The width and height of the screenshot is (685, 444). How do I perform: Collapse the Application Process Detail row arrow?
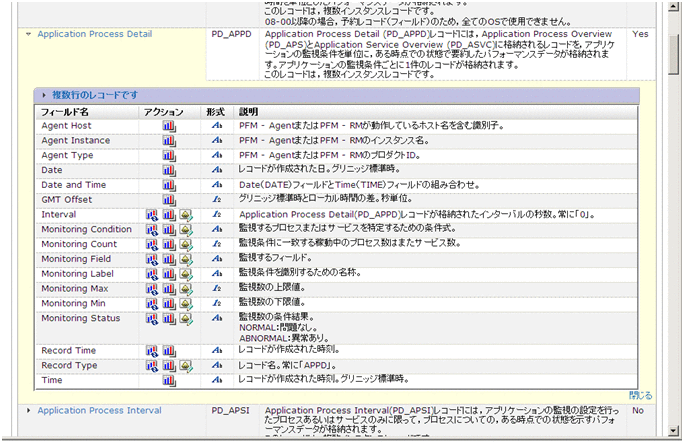click(x=28, y=34)
